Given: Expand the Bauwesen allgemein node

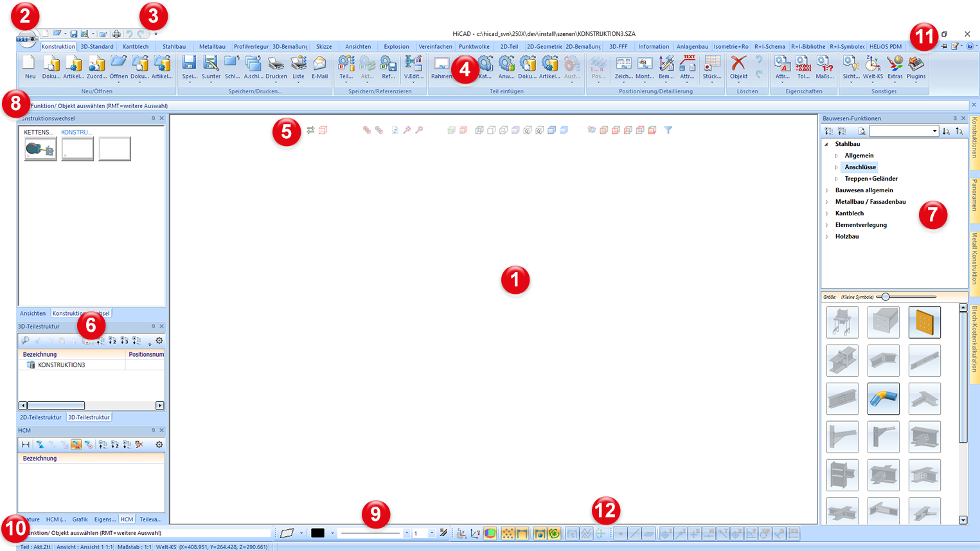Looking at the screenshot, I should click(x=827, y=190).
